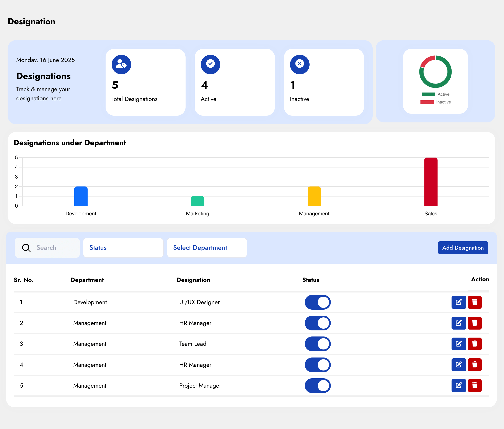This screenshot has height=429, width=504.
Task: Delete the Project Manager designation
Action: pyautogui.click(x=474, y=385)
